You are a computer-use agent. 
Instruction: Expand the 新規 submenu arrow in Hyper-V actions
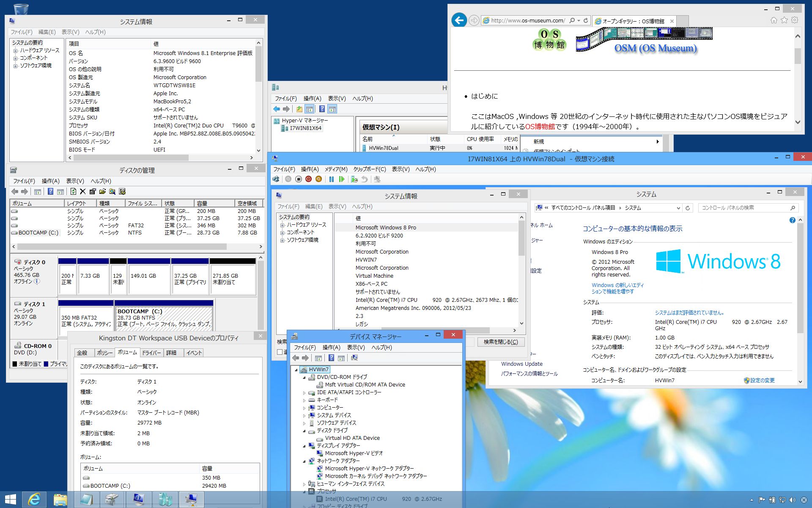click(x=658, y=141)
